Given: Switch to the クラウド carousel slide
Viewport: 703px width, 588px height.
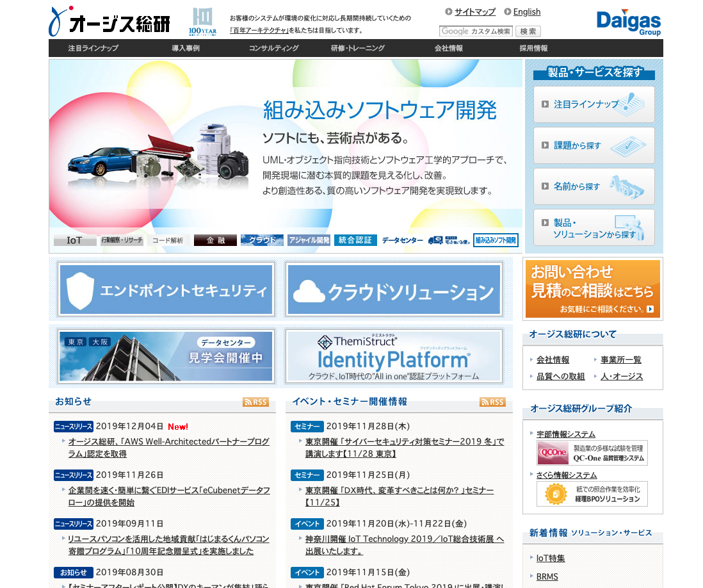Looking at the screenshot, I should [262, 240].
